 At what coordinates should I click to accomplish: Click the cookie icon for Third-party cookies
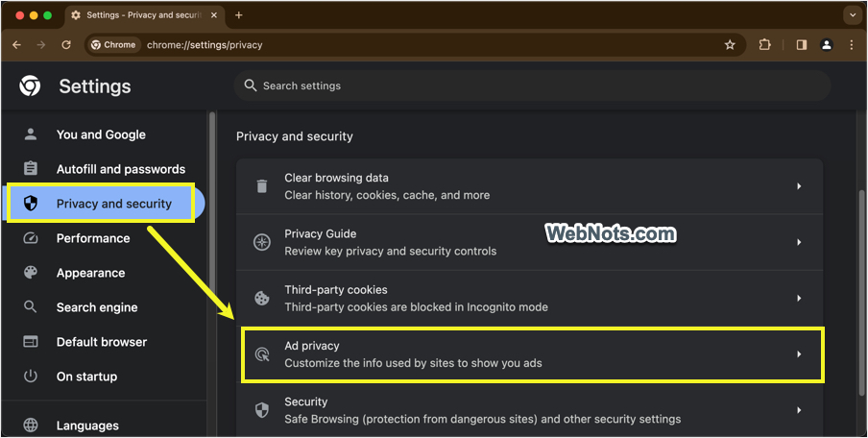coord(262,298)
